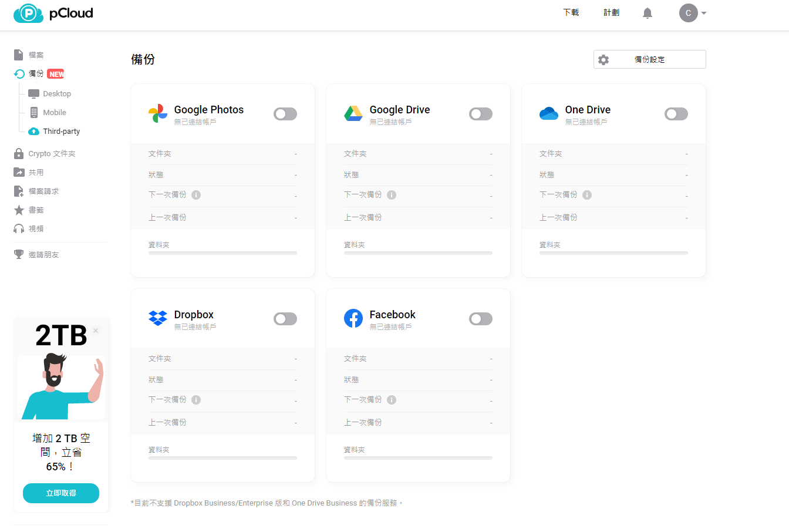Enable the Google Photos backup toggle
Image resolution: width=789 pixels, height=532 pixels.
click(285, 114)
